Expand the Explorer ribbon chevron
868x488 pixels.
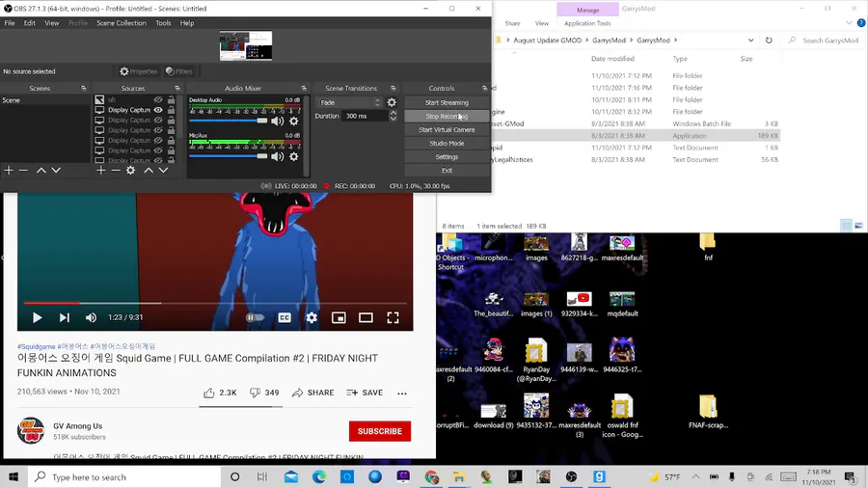point(849,23)
